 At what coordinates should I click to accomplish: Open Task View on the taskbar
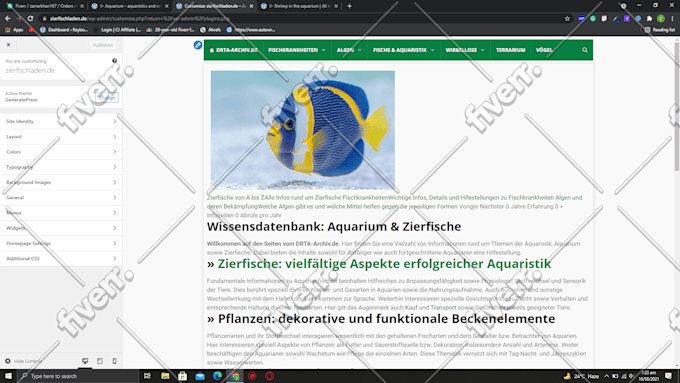point(147,376)
